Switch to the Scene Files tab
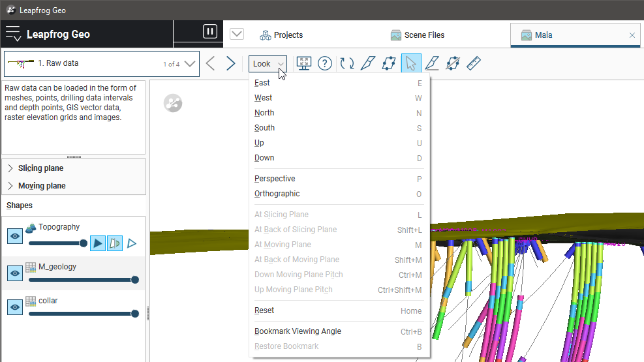This screenshot has width=644, height=362. point(418,35)
